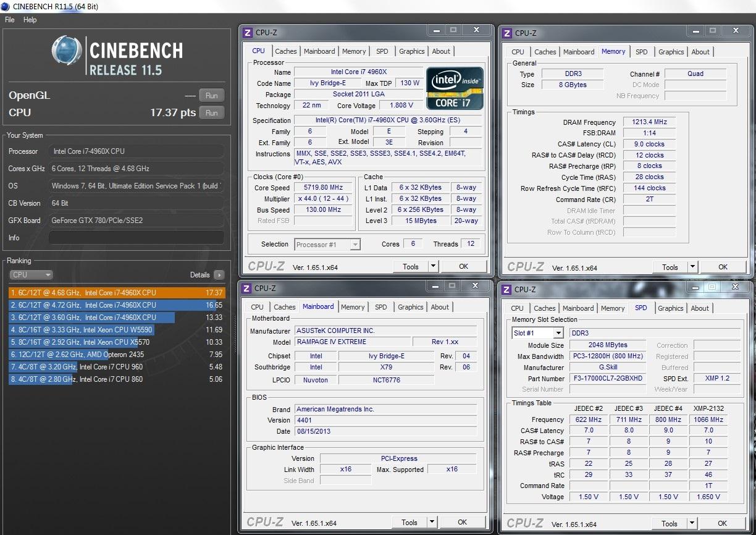Run the OpenGL benchmark
The image size is (756, 535).
tap(211, 96)
